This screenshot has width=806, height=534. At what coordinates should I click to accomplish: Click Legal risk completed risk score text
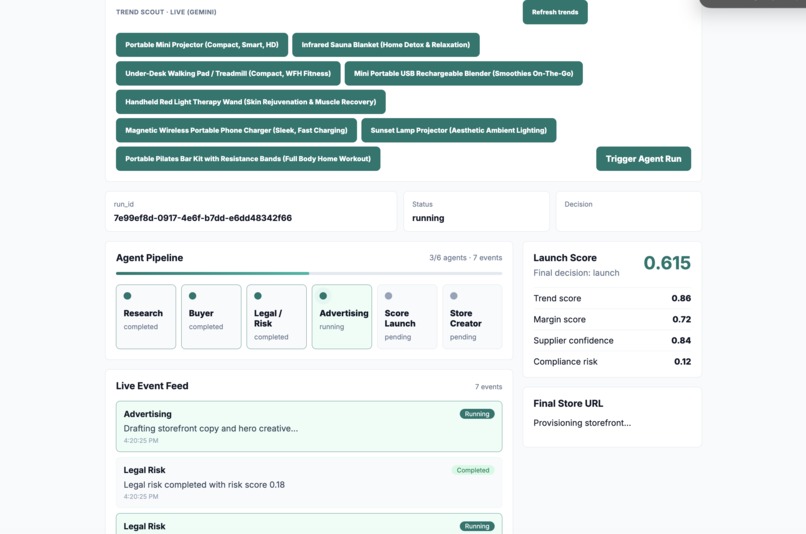(x=204, y=485)
